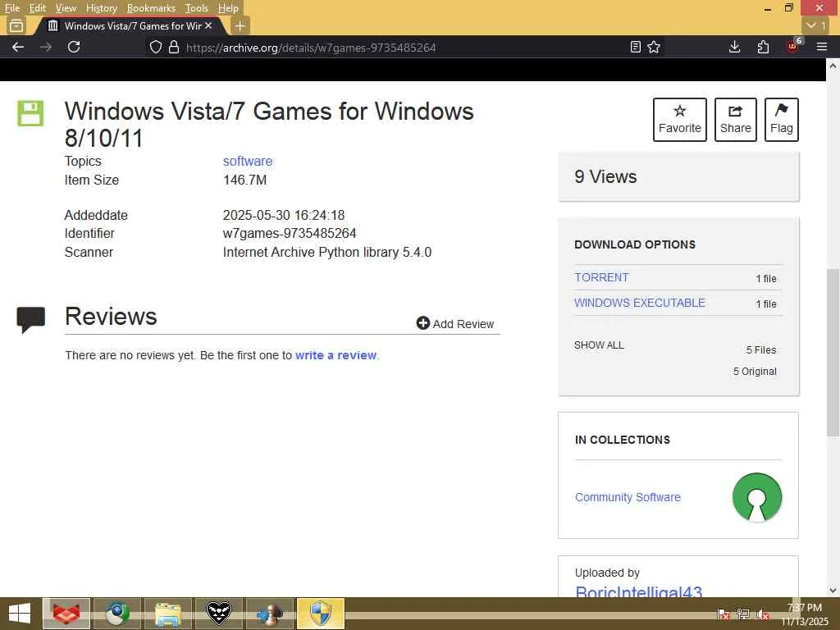The width and height of the screenshot is (840, 630).
Task: Open the black heart face taskbar icon
Action: [x=218, y=614]
